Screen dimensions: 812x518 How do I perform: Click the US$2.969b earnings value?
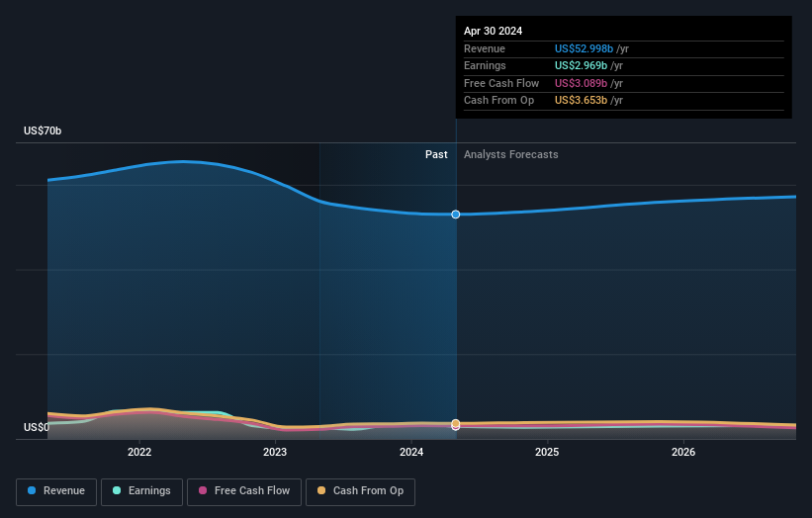pos(581,65)
